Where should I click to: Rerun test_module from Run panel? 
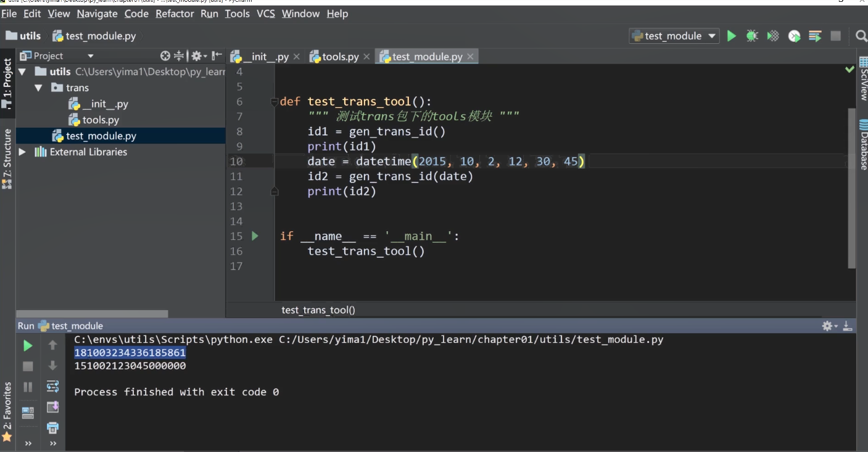pyautogui.click(x=28, y=346)
